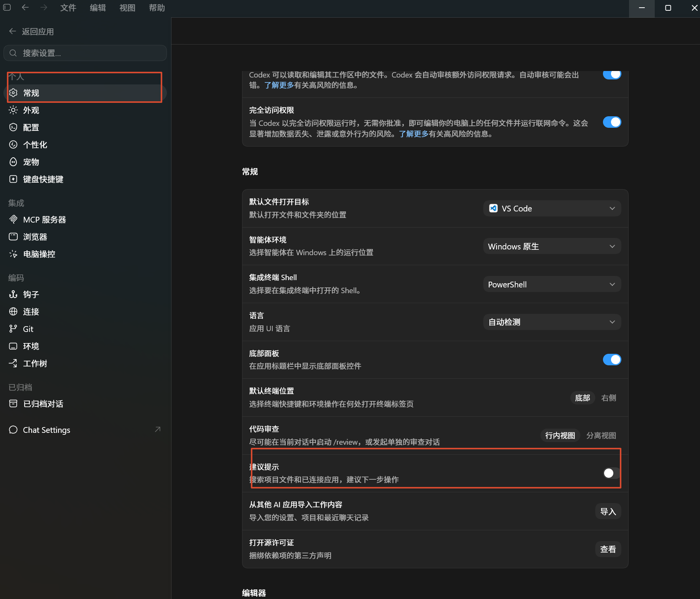
Task: Toggle the auto-review access switch at top
Action: pyautogui.click(x=612, y=74)
